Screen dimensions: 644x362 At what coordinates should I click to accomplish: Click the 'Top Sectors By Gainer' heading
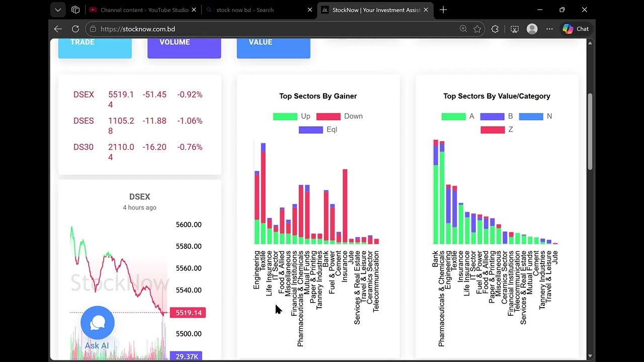(318, 96)
